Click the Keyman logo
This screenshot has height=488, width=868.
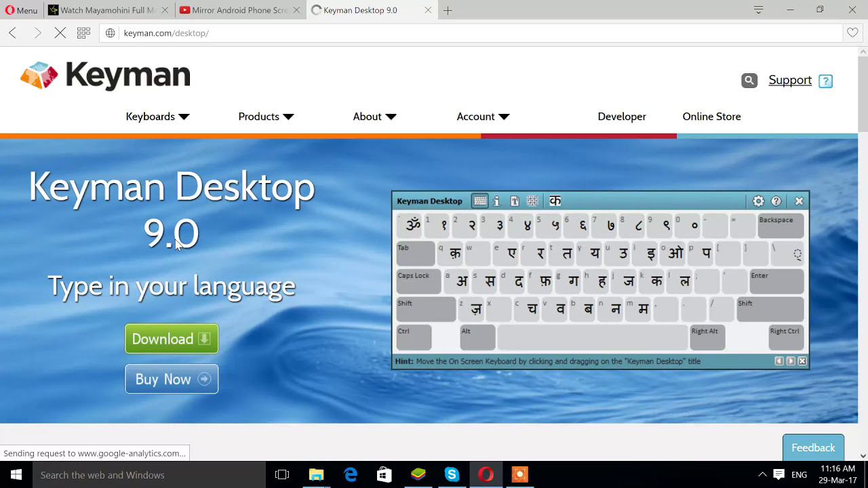(105, 75)
